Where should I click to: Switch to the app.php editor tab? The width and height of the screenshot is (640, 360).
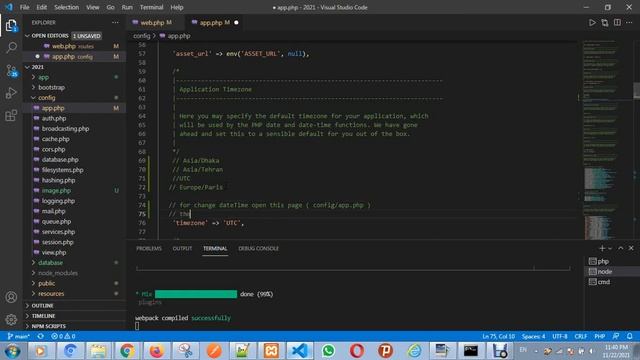tap(215, 22)
